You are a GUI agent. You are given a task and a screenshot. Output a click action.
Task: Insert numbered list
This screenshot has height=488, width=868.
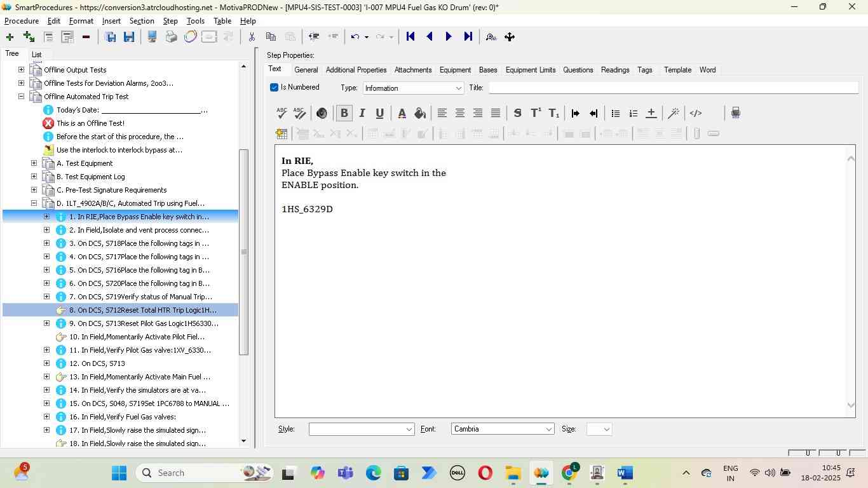[x=633, y=113]
